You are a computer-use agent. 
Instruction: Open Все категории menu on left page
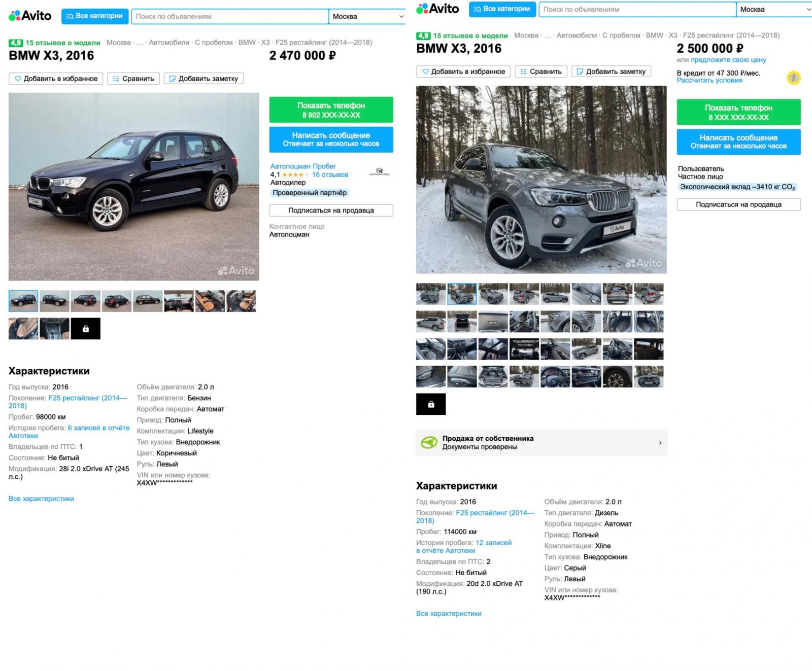[x=95, y=16]
